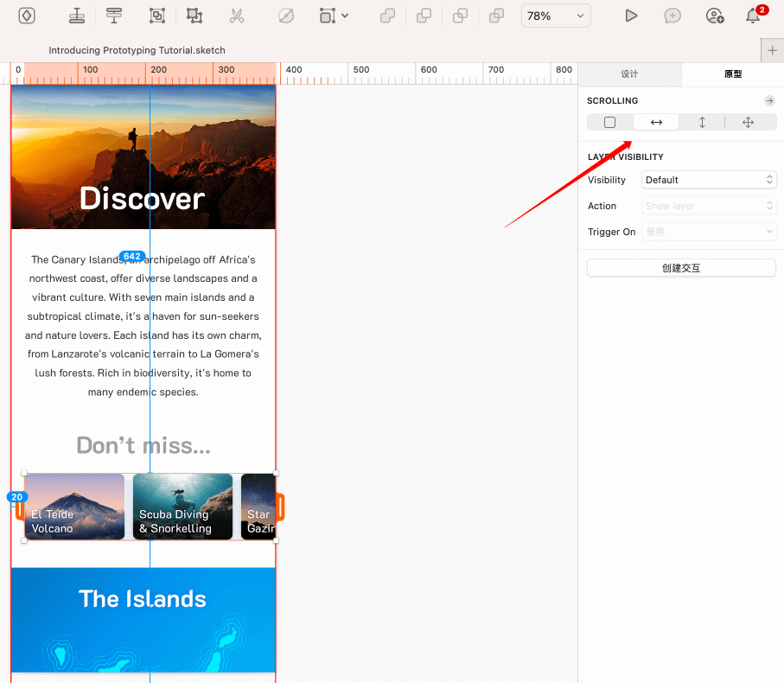Click the add comment bubble icon
This screenshot has height=683, width=784.
click(672, 16)
